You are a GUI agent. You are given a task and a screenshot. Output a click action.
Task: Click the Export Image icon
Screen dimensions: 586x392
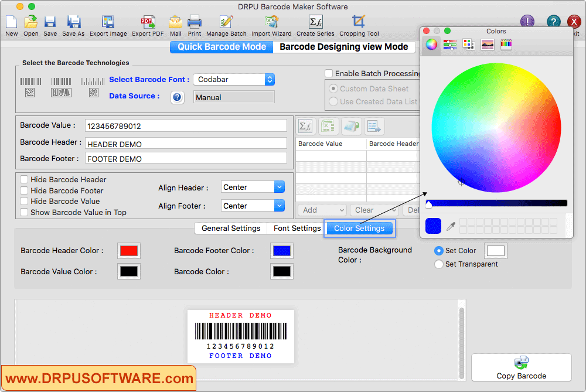pos(108,22)
